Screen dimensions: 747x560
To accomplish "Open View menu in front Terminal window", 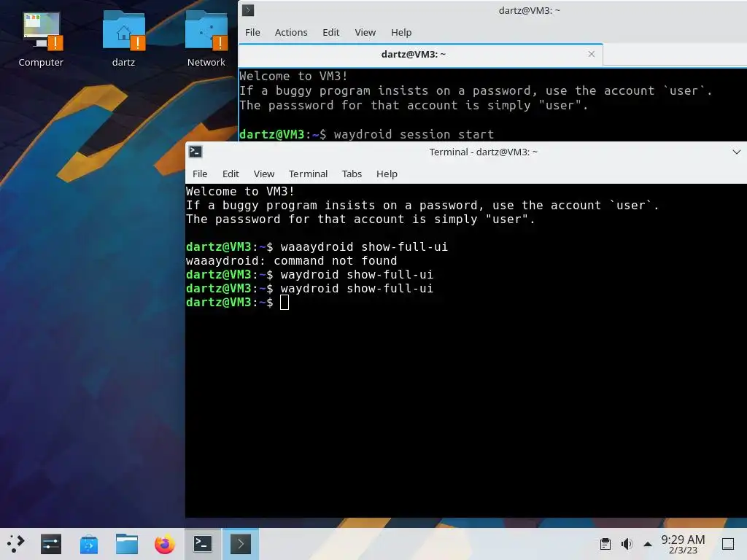I will tap(264, 174).
